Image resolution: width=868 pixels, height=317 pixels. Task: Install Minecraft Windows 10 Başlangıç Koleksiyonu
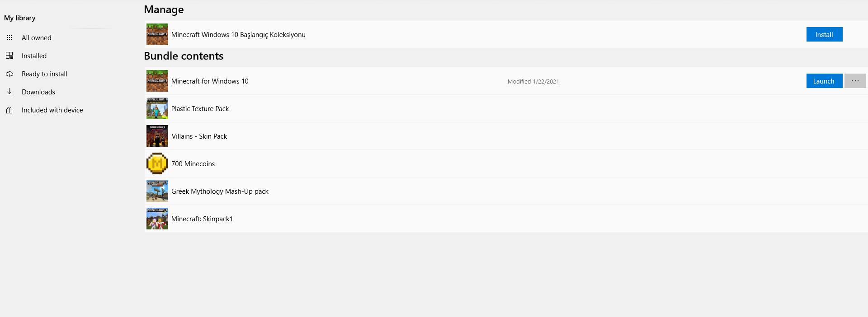(x=824, y=34)
